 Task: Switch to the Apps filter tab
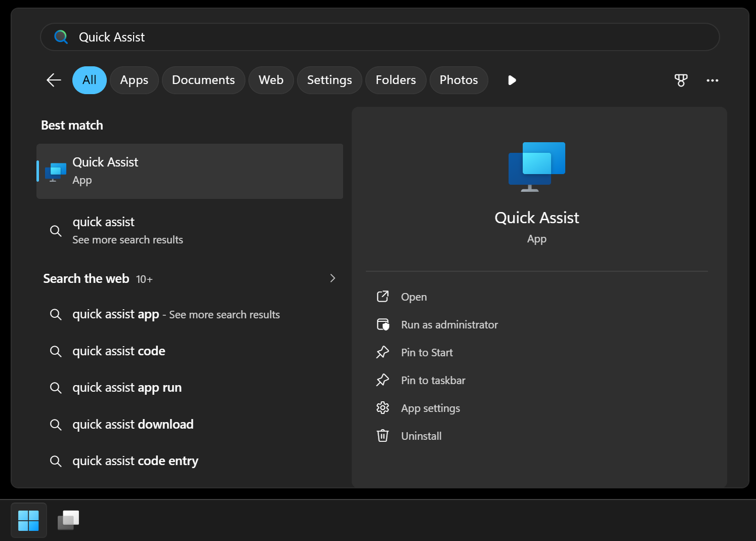(x=134, y=80)
